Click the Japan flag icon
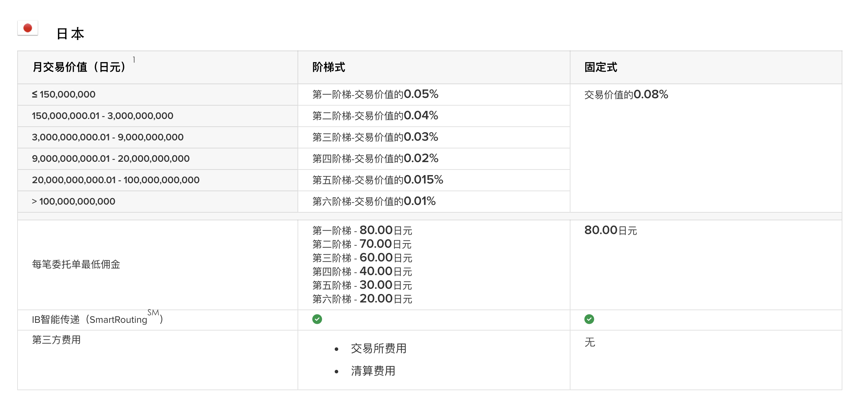Viewport: 868px width, 393px height. click(x=28, y=28)
